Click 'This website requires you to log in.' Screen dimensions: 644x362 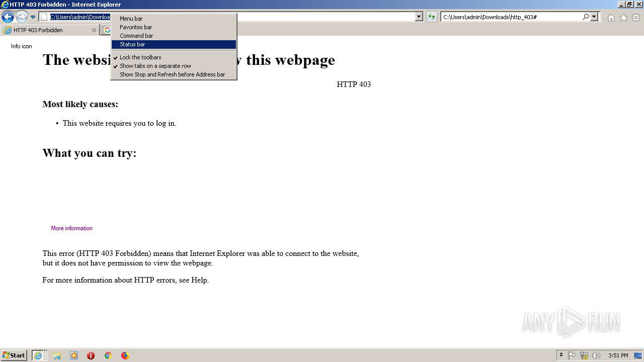point(119,123)
